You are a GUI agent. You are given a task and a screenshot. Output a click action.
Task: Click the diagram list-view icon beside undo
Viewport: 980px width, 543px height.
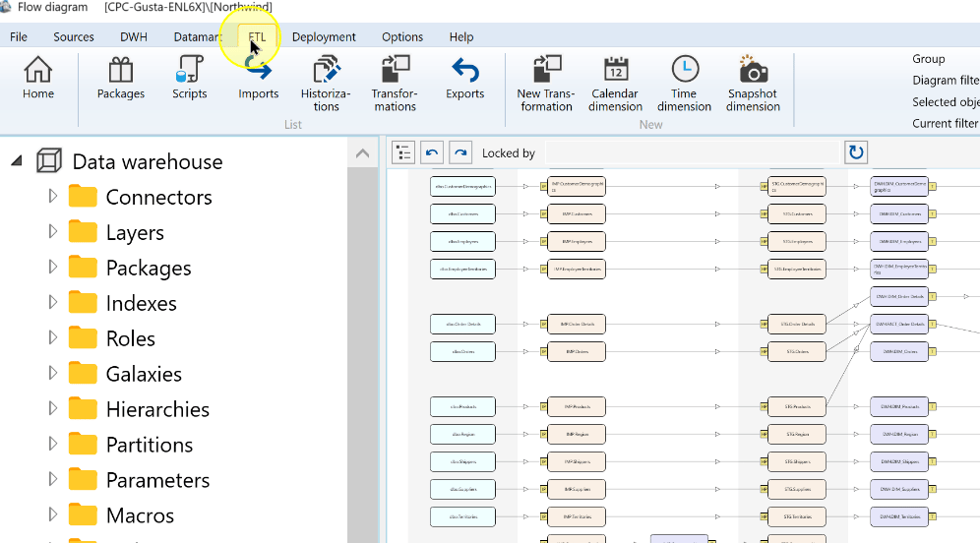tap(403, 152)
